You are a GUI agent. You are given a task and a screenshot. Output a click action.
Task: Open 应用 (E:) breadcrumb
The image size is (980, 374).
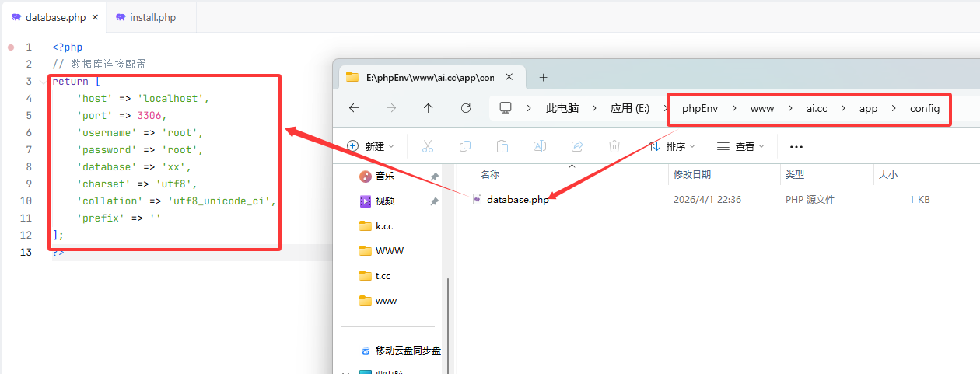point(630,108)
